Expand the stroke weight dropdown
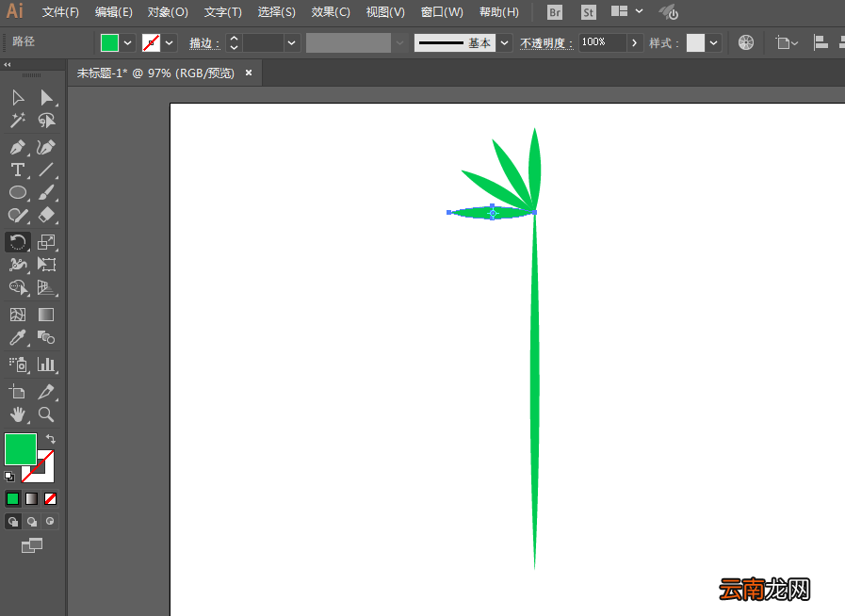The height and width of the screenshot is (616, 845). (291, 42)
